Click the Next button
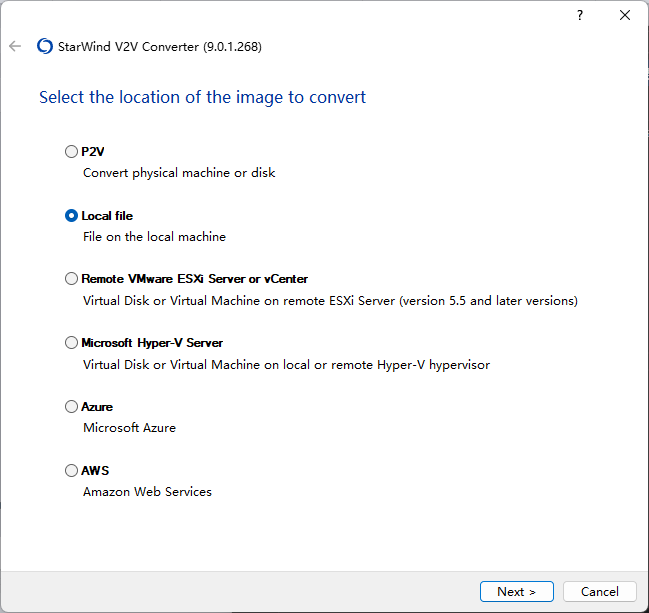Screen dimensions: 649x613 (x=517, y=591)
